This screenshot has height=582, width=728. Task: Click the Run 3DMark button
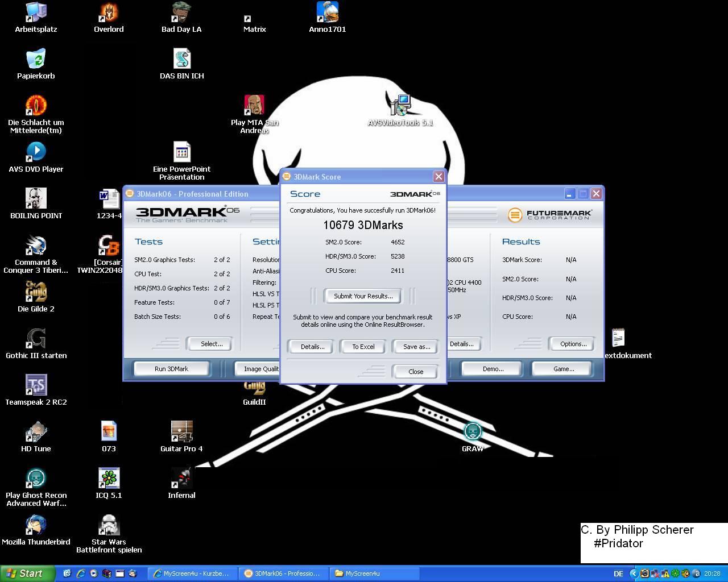tap(171, 369)
